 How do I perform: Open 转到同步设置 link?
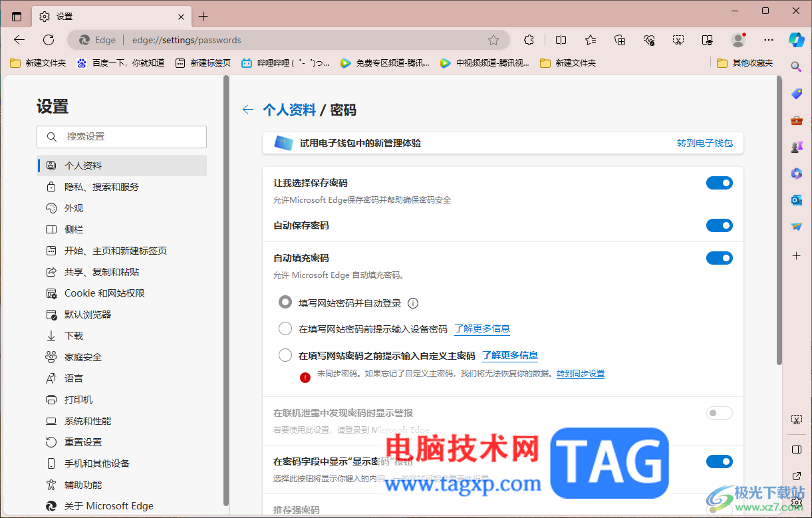coord(581,373)
